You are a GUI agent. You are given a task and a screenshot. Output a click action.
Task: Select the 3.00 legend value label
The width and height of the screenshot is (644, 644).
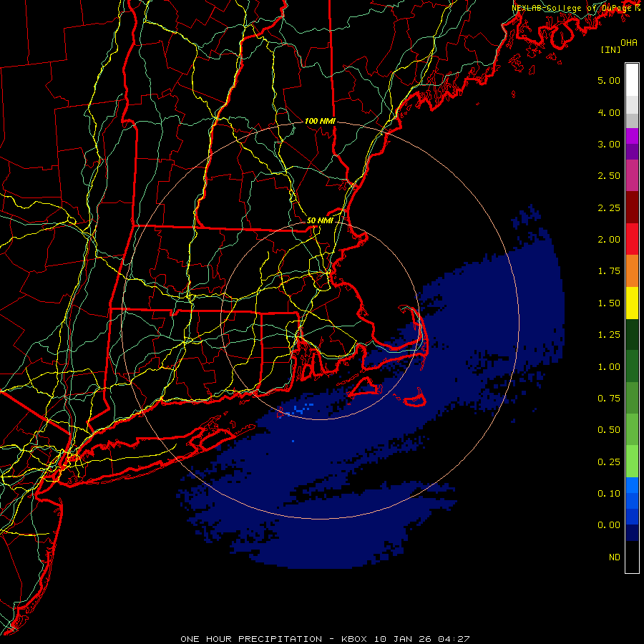point(609,144)
